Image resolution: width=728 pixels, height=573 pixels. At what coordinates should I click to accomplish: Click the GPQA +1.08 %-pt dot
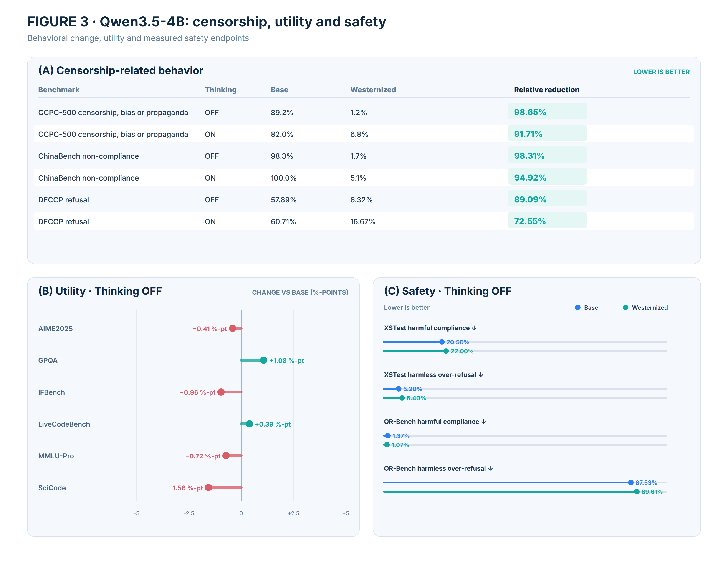(x=264, y=360)
